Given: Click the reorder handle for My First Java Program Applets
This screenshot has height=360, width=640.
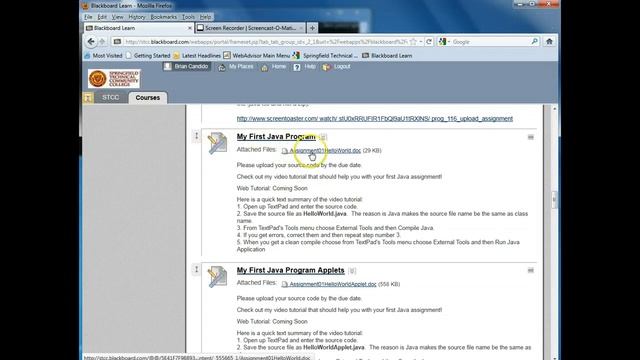Looking at the screenshot, I should (196, 269).
